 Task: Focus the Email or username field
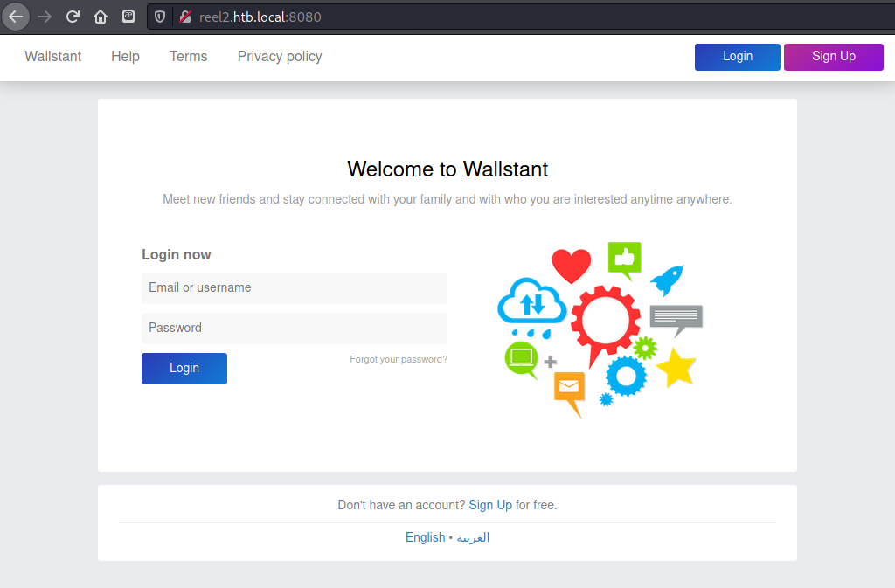pos(294,288)
